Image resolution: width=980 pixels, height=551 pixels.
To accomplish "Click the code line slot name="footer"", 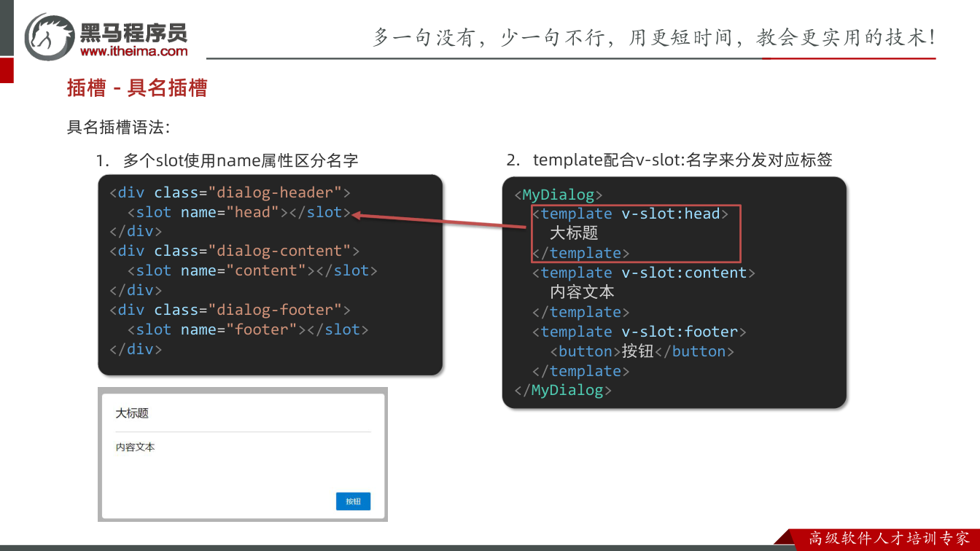I will (248, 329).
